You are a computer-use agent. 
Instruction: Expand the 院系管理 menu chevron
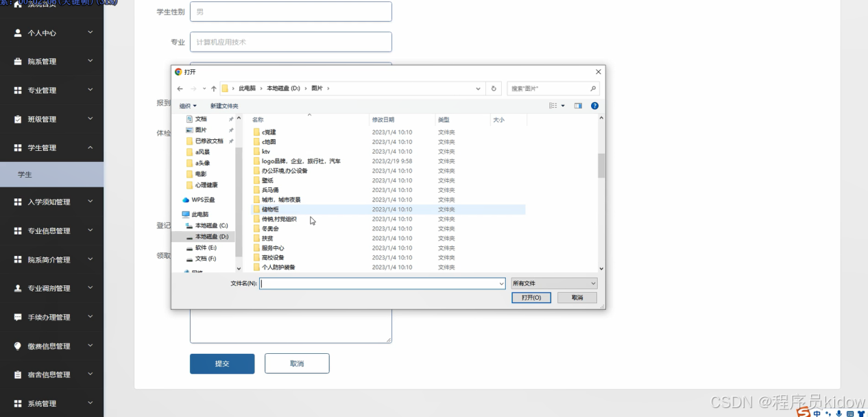[91, 61]
